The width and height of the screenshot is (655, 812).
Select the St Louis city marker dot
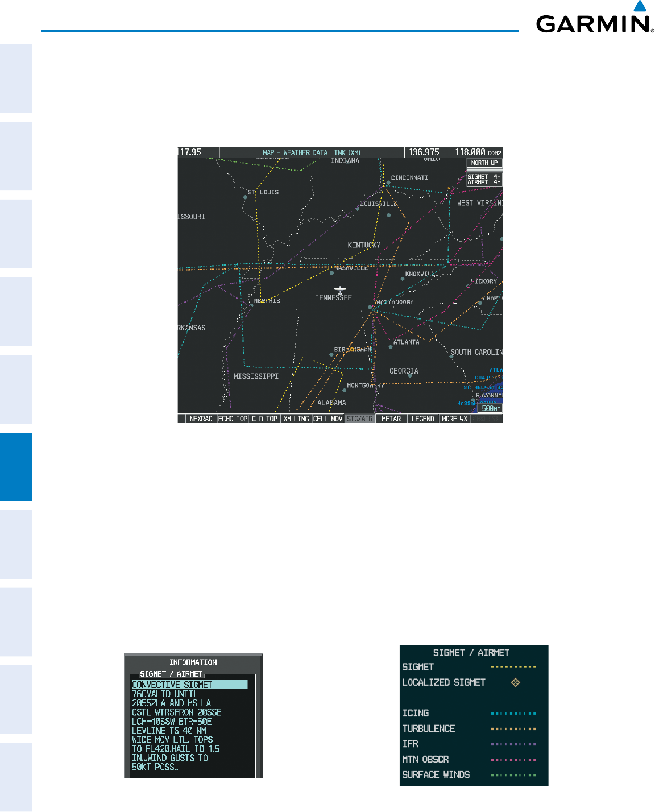tap(246, 197)
